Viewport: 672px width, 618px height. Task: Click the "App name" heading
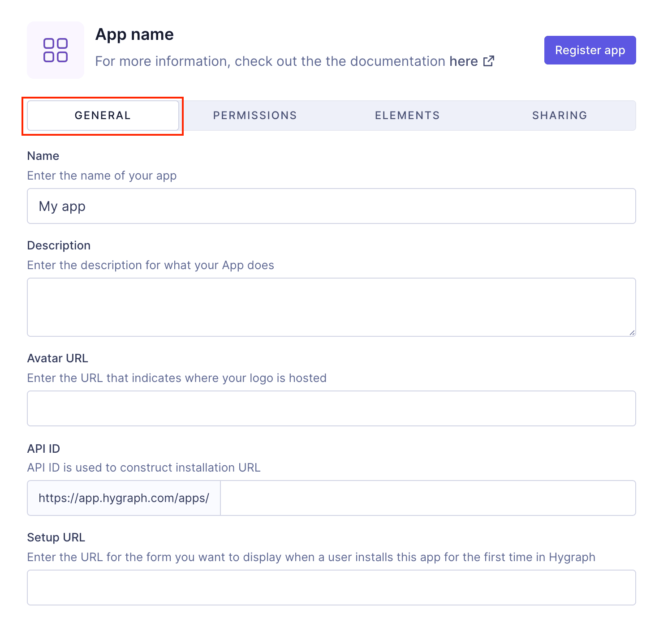134,34
